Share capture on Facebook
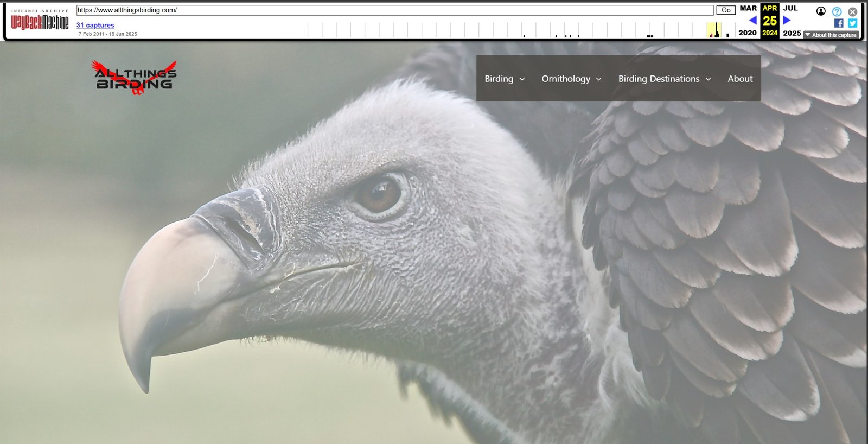 click(839, 23)
